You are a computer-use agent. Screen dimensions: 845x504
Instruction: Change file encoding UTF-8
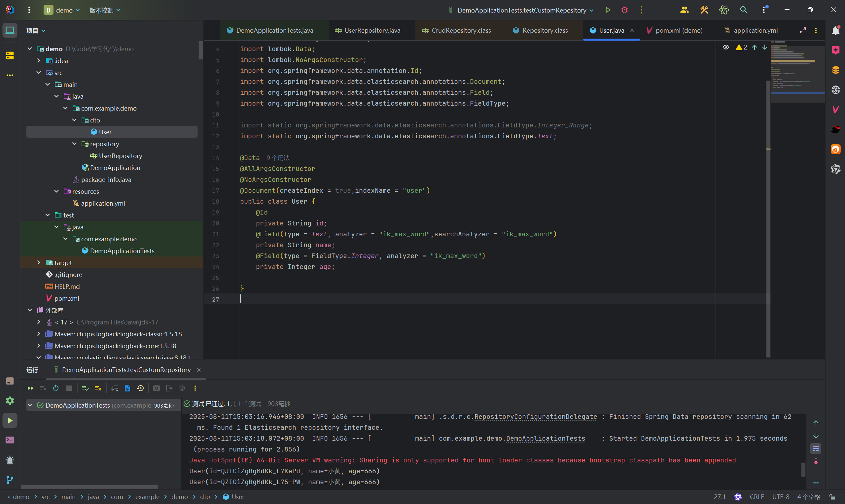[x=781, y=497]
